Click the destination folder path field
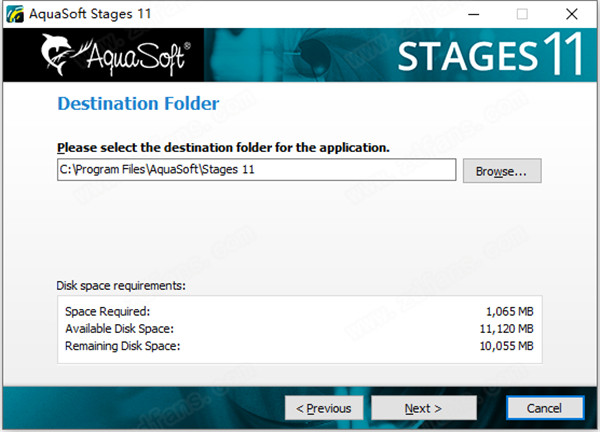 point(256,170)
